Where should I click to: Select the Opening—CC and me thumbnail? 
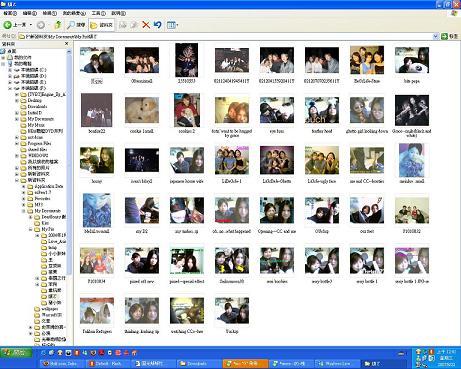[x=277, y=210]
